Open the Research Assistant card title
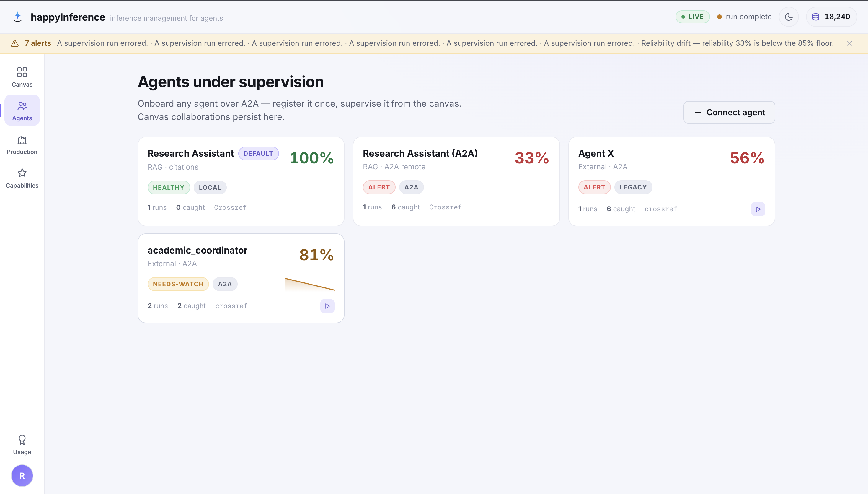 coord(190,153)
